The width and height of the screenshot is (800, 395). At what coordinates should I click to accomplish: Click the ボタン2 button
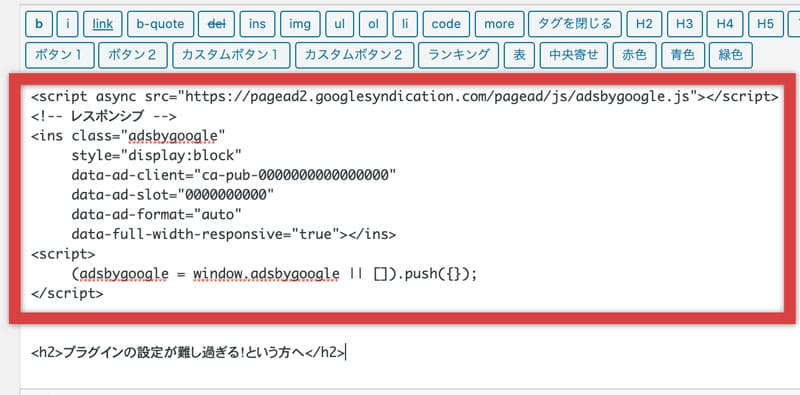point(133,55)
